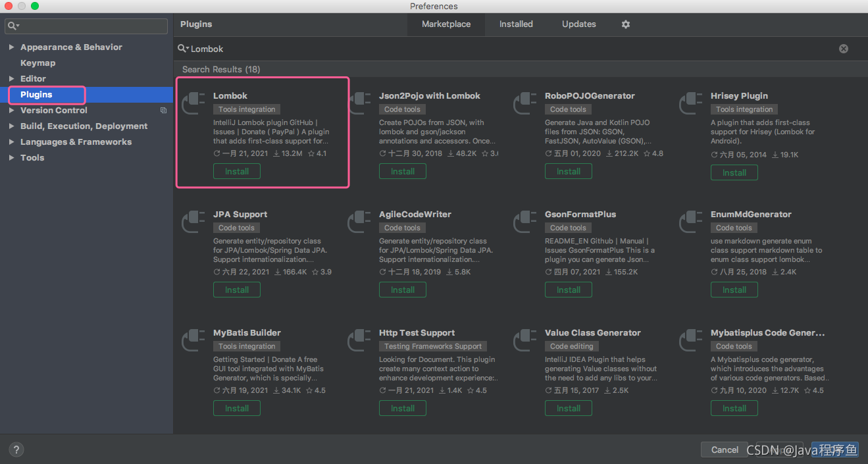
Task: Expand the Editor section
Action: [11, 79]
